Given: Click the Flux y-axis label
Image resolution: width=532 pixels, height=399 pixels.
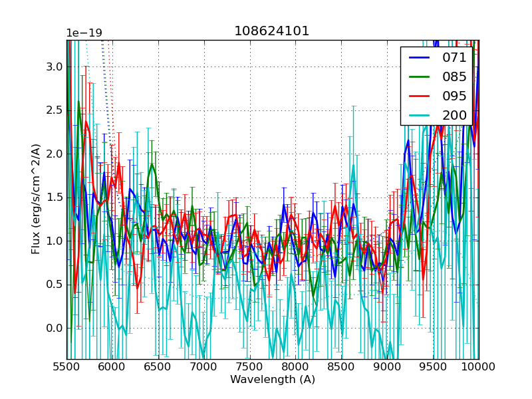Looking at the screenshot, I should 36,199.
